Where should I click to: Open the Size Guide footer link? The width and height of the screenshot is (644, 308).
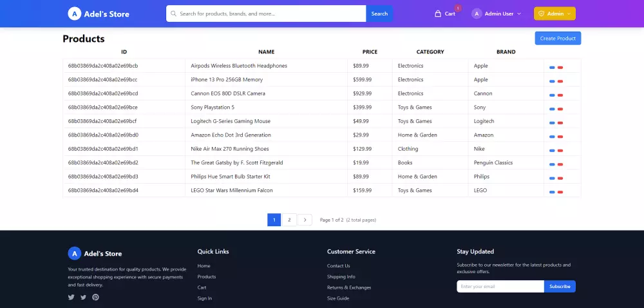338,298
